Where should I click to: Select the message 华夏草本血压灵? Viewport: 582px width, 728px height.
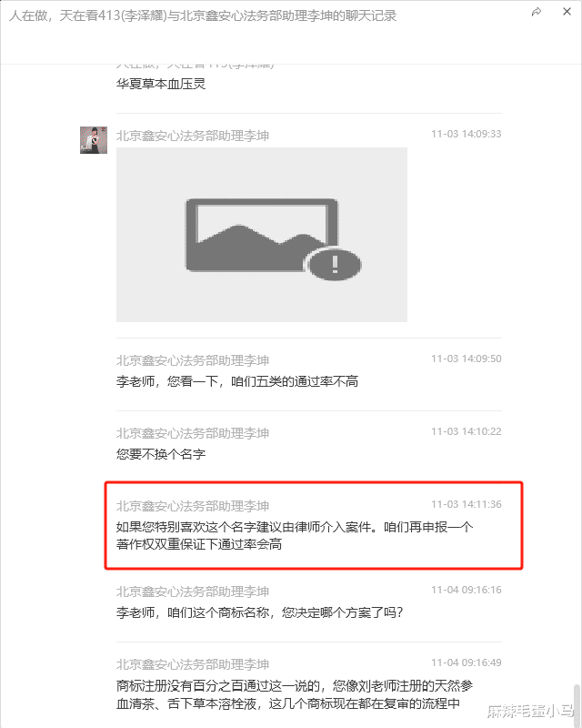[x=161, y=84]
